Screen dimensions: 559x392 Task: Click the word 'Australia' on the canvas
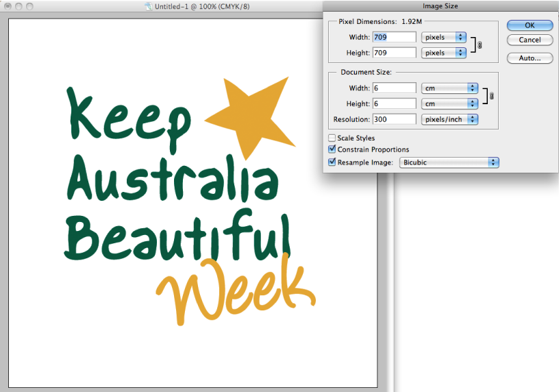click(173, 178)
